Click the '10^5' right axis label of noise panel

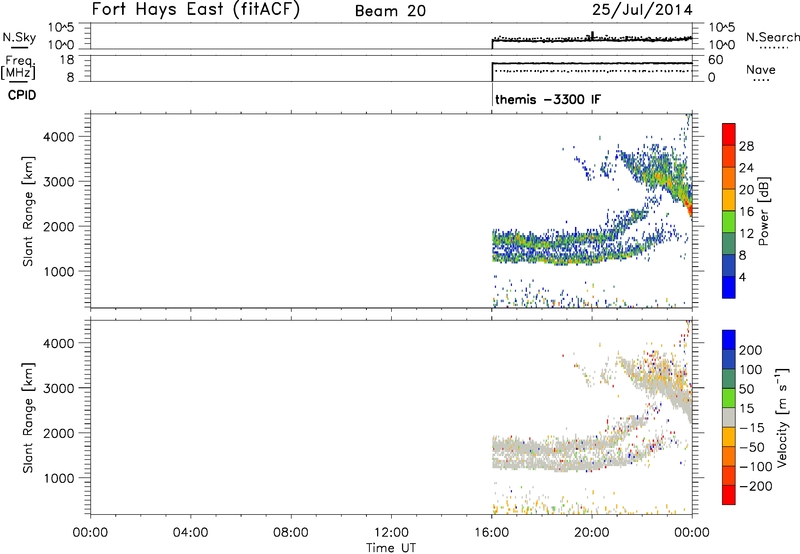coord(722,28)
